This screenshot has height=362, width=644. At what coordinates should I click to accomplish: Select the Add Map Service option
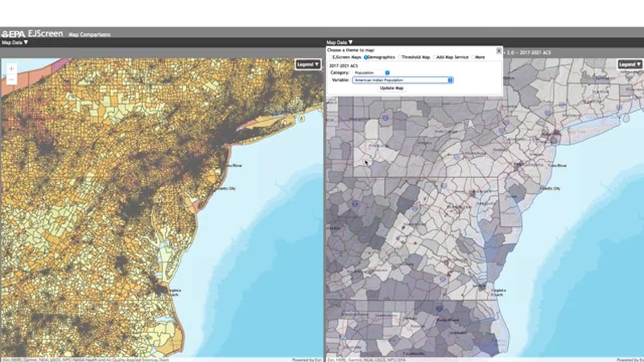click(x=435, y=57)
